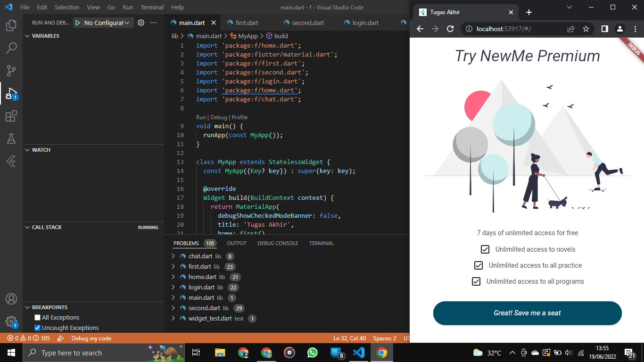Open the Terminal menu
644x362 pixels.
(x=152, y=8)
